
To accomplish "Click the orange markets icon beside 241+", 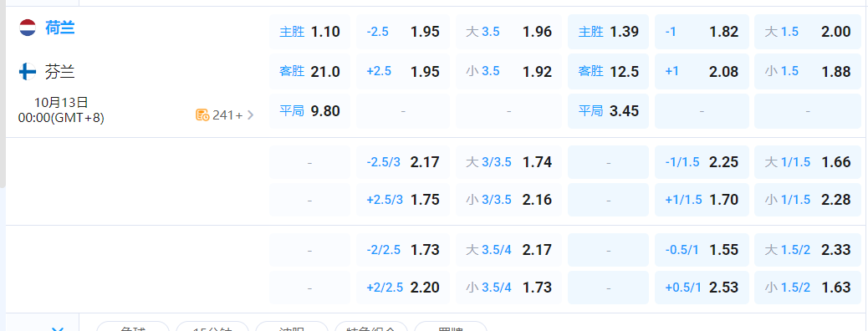I will pos(202,115).
